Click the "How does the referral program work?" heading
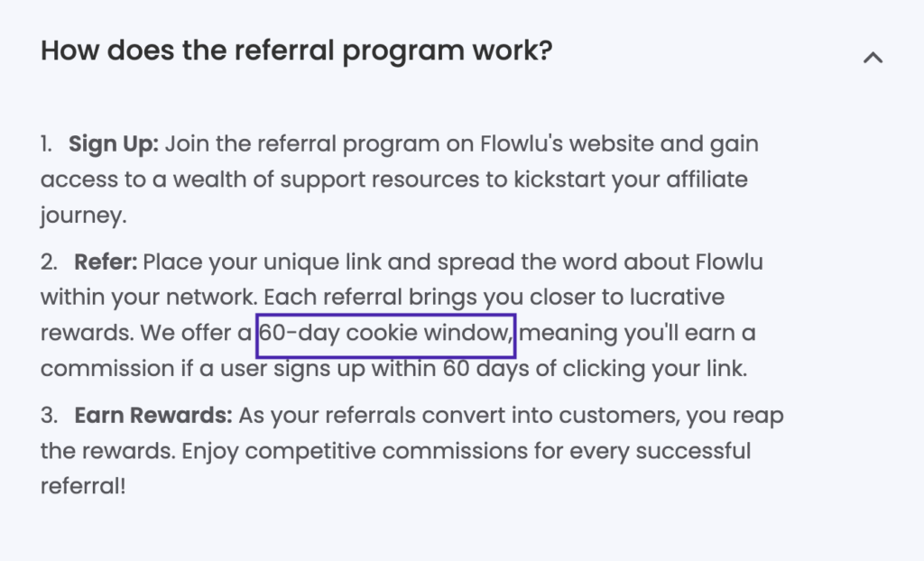This screenshot has height=561, width=924. (x=296, y=51)
